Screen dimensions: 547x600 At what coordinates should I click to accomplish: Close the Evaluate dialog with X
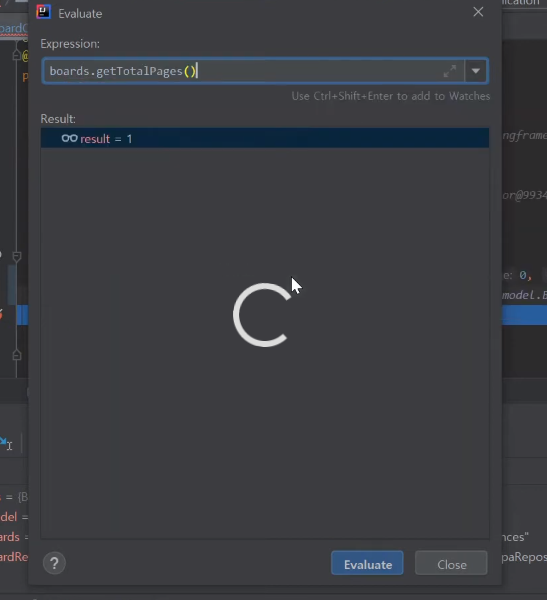478,12
